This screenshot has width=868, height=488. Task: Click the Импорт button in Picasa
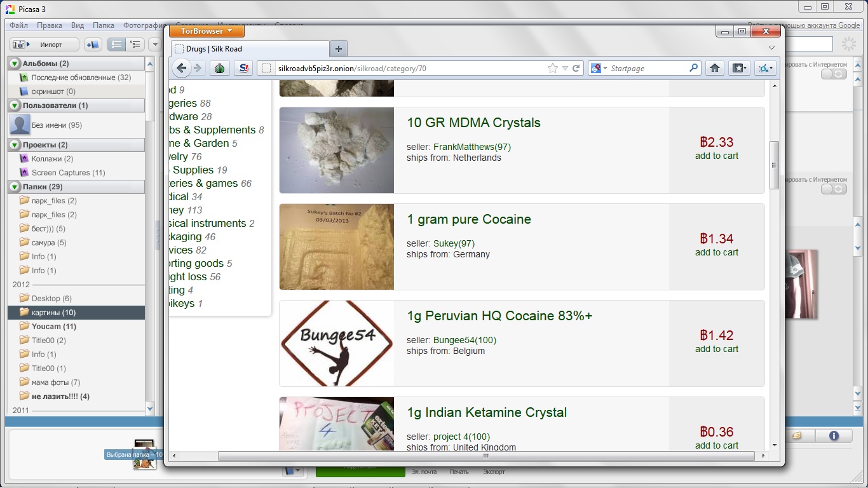tap(44, 44)
